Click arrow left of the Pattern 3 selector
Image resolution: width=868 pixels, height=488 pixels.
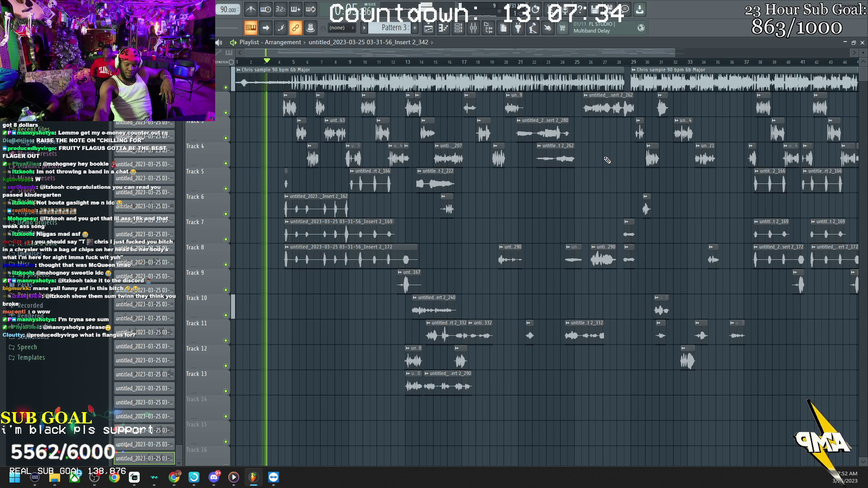[x=365, y=28]
